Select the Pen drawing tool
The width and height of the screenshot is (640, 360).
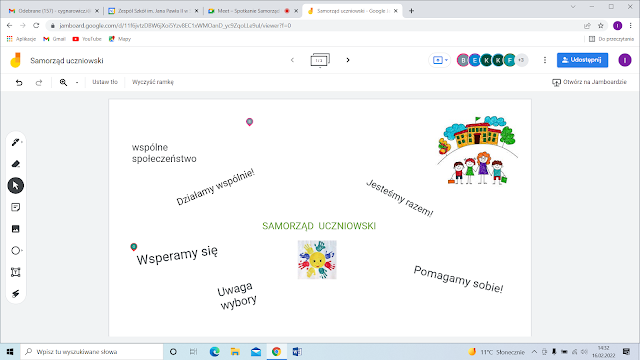(x=16, y=142)
